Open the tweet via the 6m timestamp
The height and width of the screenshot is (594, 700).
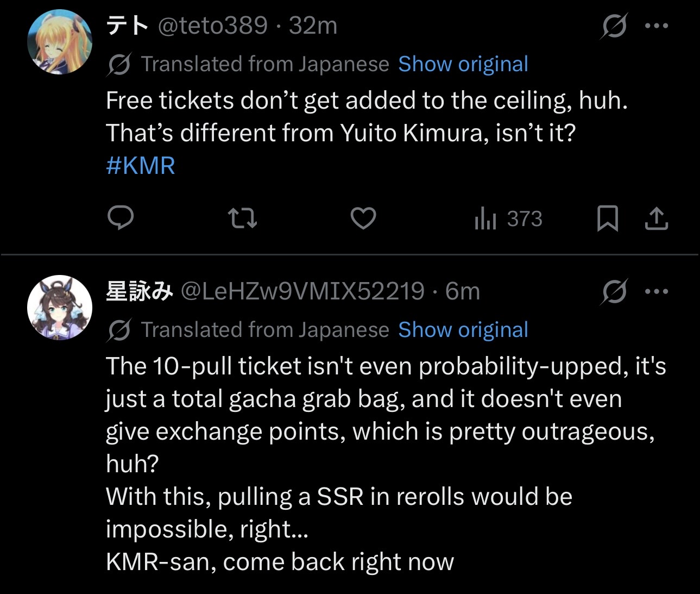point(463,292)
